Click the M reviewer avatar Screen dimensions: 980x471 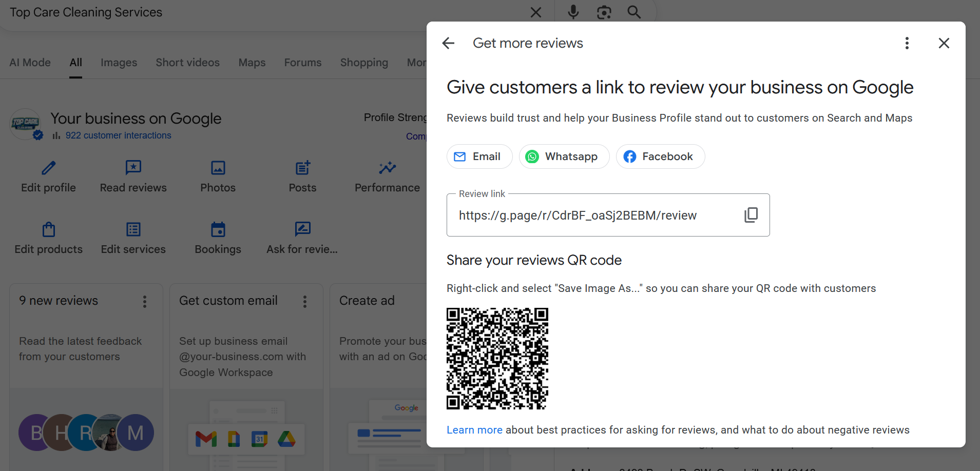pos(136,433)
